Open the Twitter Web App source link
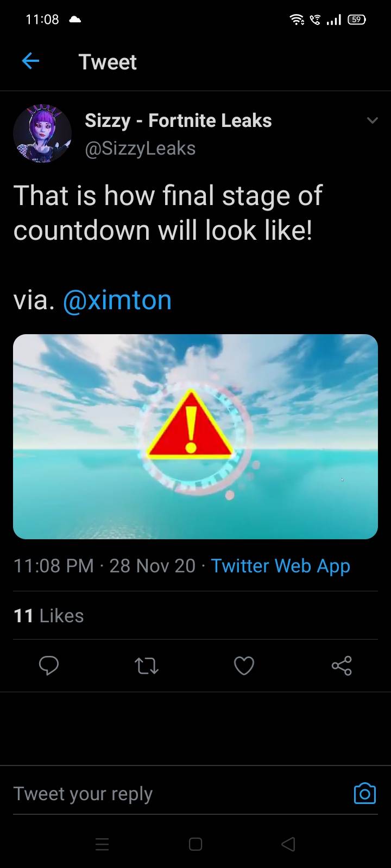This screenshot has height=868, width=391. pyautogui.click(x=280, y=566)
